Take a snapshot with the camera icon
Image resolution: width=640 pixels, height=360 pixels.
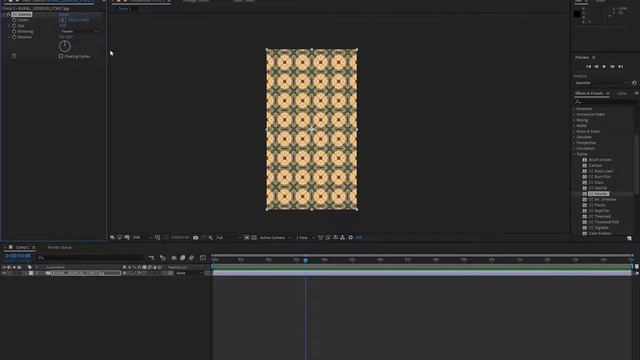click(196, 238)
